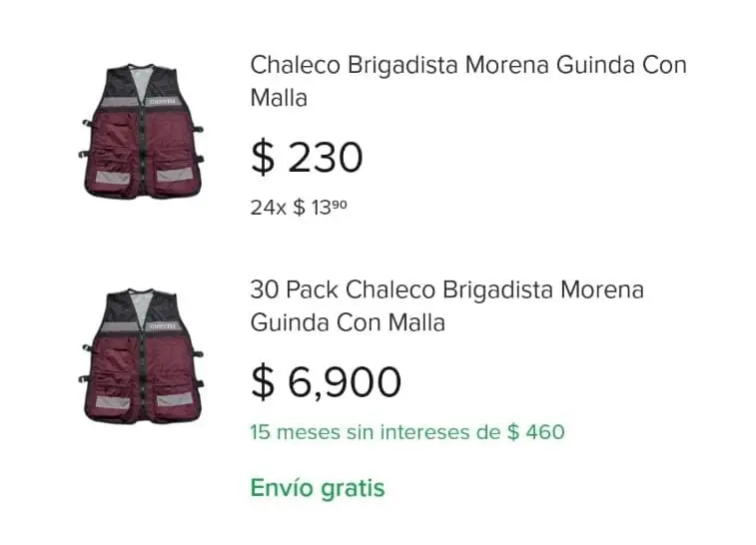Click the dollar sign of the $ 230 price

(x=262, y=157)
